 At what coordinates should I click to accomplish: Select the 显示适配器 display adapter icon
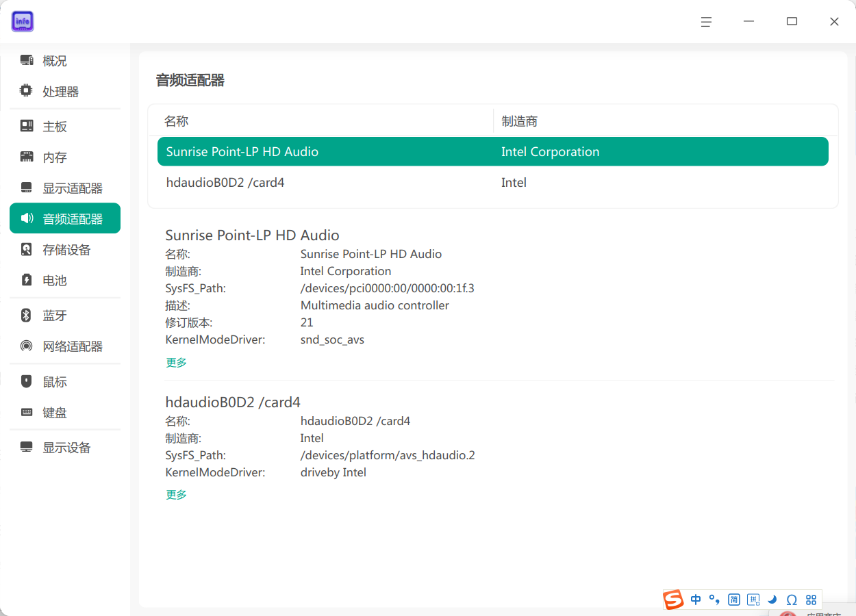pyautogui.click(x=27, y=188)
